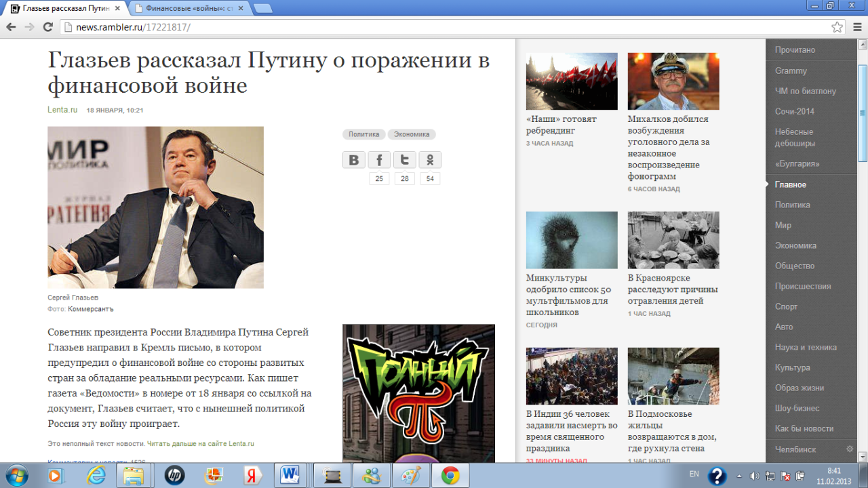Open the «Булгария» topic in the sidebar
This screenshot has width=868, height=488.
click(x=797, y=164)
